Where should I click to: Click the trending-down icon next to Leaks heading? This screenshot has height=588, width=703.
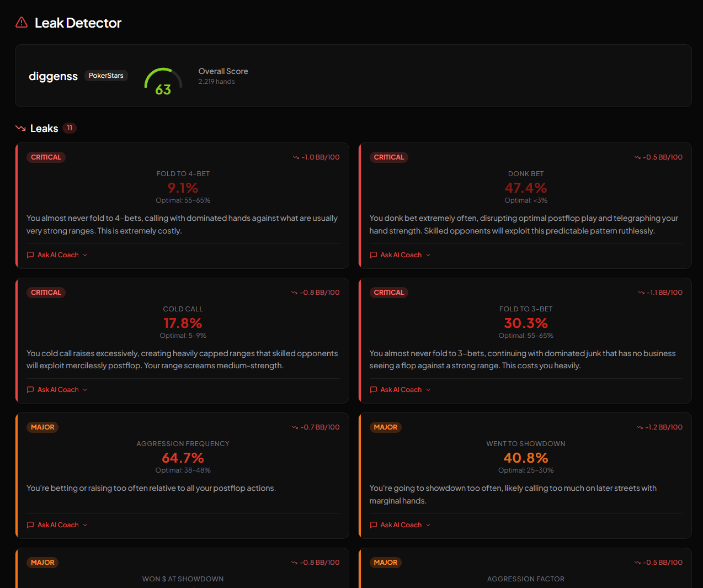(20, 128)
